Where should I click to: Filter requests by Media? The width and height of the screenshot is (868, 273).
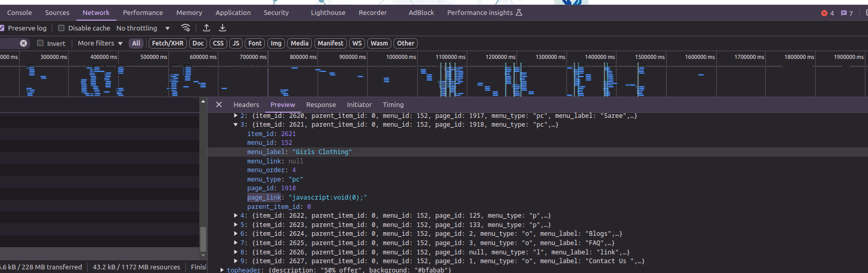299,43
